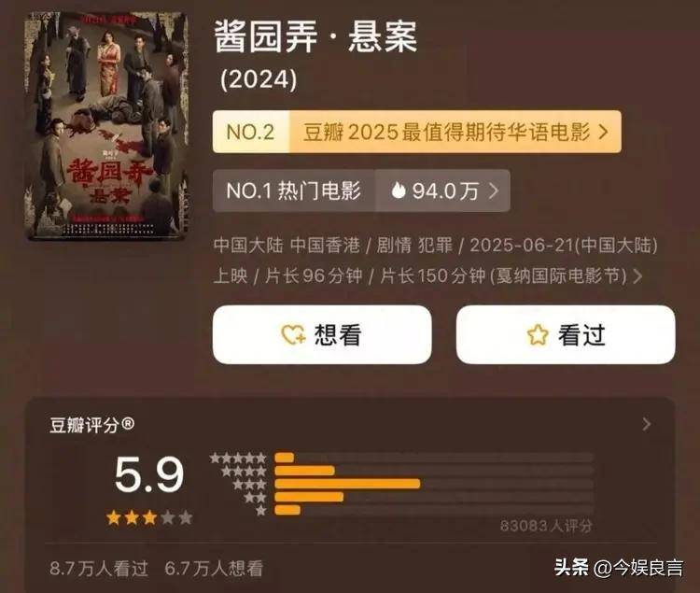Open the 酱园弄·悬案 poster thumbnail

[107, 126]
